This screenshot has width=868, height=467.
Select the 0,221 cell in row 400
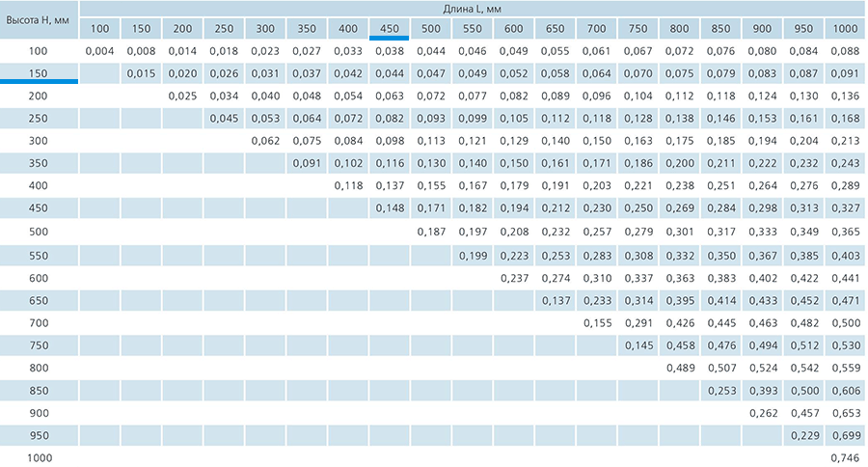coord(638,185)
